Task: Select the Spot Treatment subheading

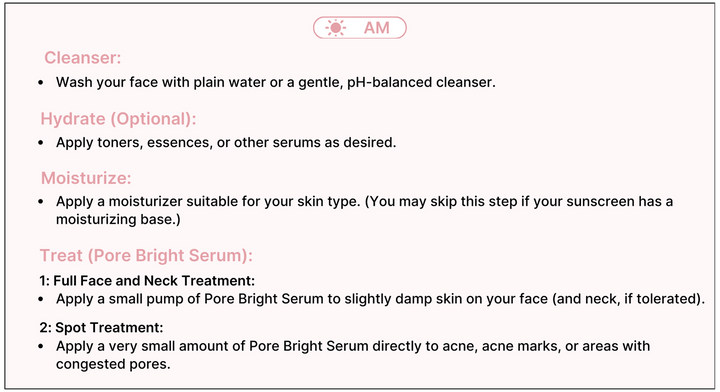Action: click(101, 327)
